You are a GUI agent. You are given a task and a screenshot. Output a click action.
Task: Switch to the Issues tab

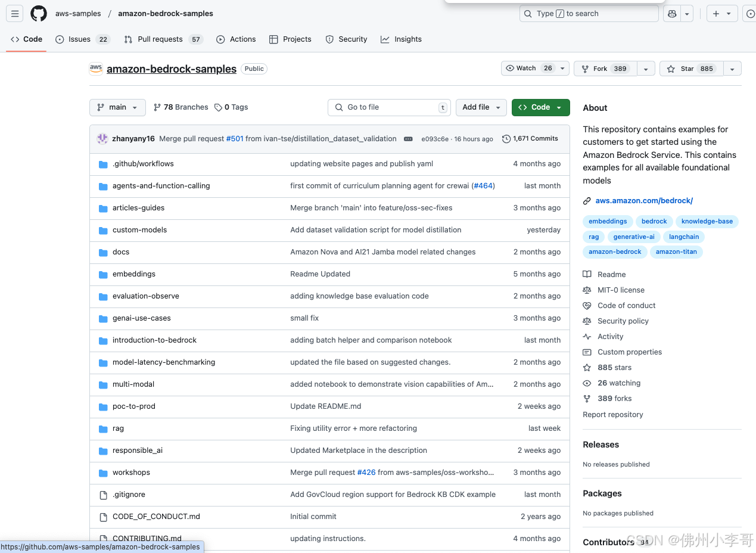click(82, 39)
